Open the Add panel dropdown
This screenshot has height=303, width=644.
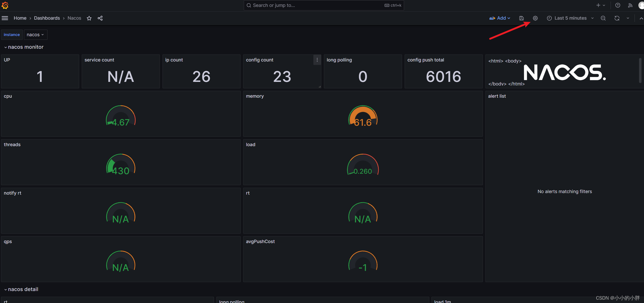500,18
